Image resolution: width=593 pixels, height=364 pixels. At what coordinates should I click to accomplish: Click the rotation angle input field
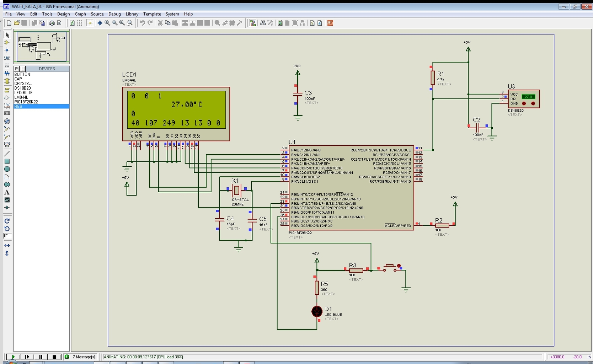click(x=7, y=236)
